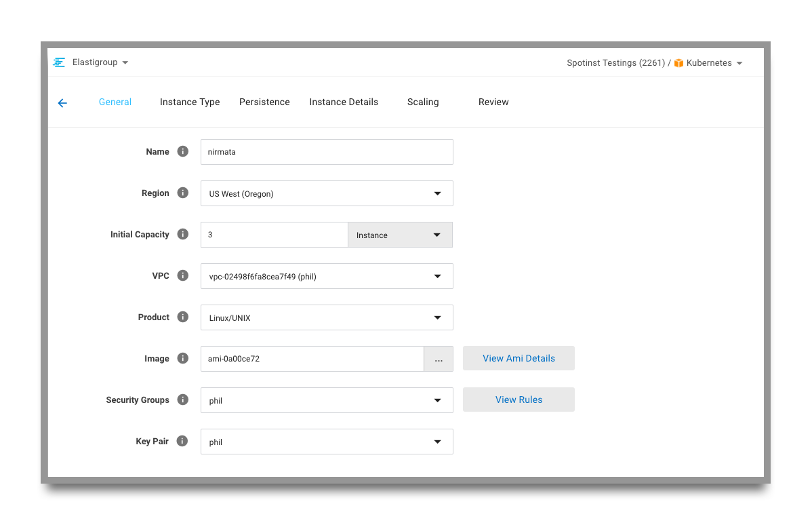The height and width of the screenshot is (525, 812).
Task: Show info tooltip for Key Pair
Action: coord(182,441)
